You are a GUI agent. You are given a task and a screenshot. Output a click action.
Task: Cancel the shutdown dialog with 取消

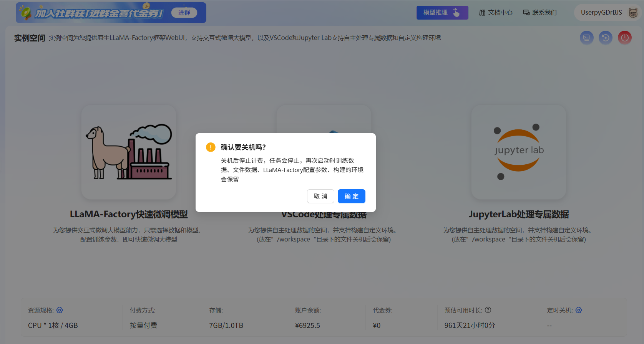coord(320,196)
